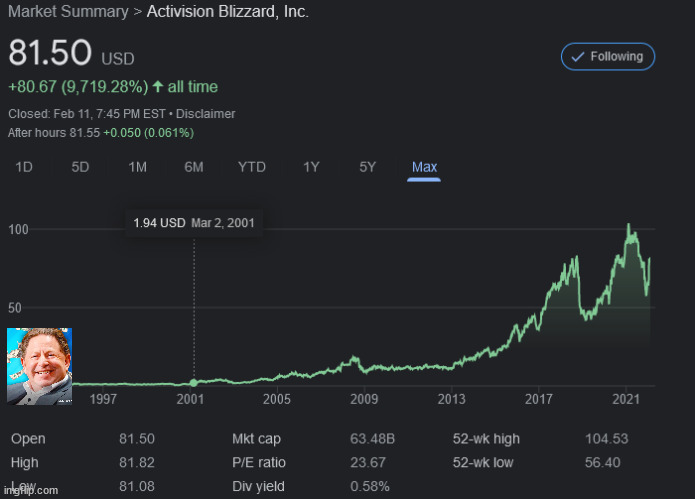Select the 1Y time range tab
The width and height of the screenshot is (695, 499).
point(311,167)
